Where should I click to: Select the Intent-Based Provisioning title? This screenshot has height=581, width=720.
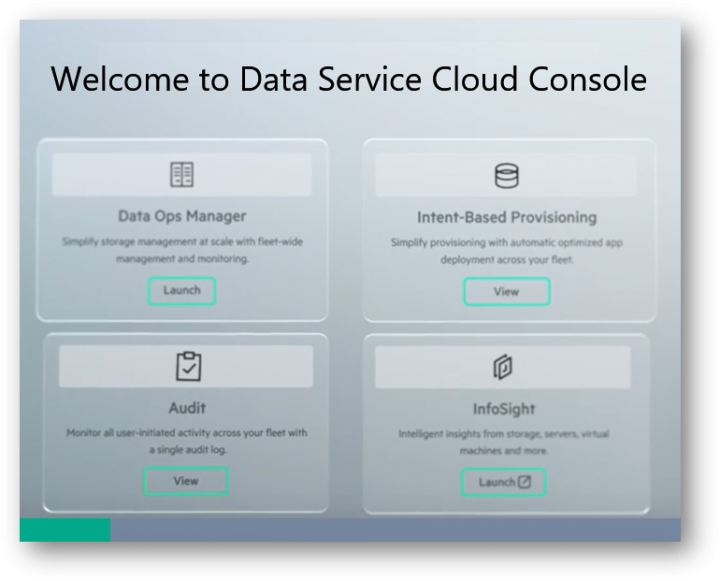[x=507, y=217]
